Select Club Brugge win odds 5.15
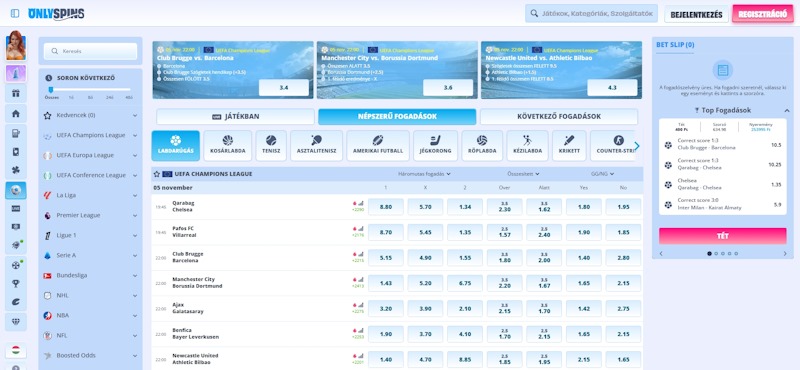800x370 pixels. click(x=386, y=258)
